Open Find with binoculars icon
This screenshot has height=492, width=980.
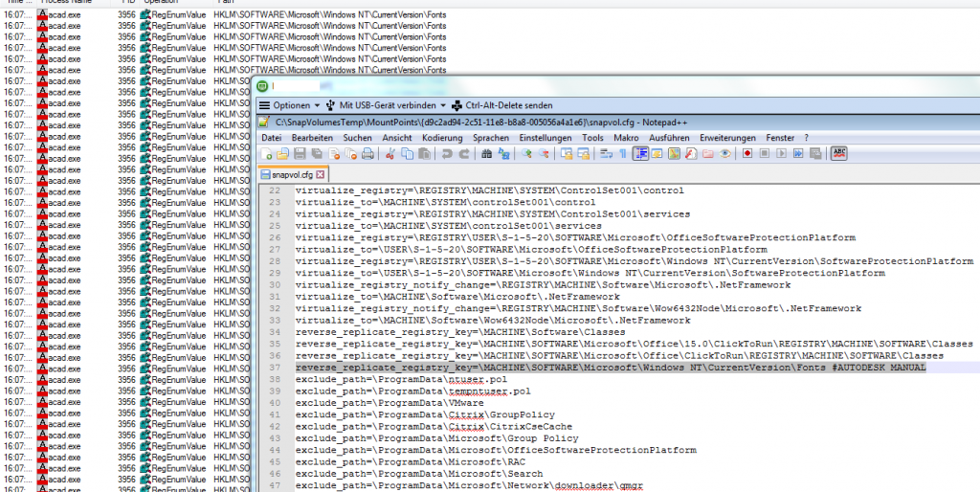pyautogui.click(x=487, y=154)
